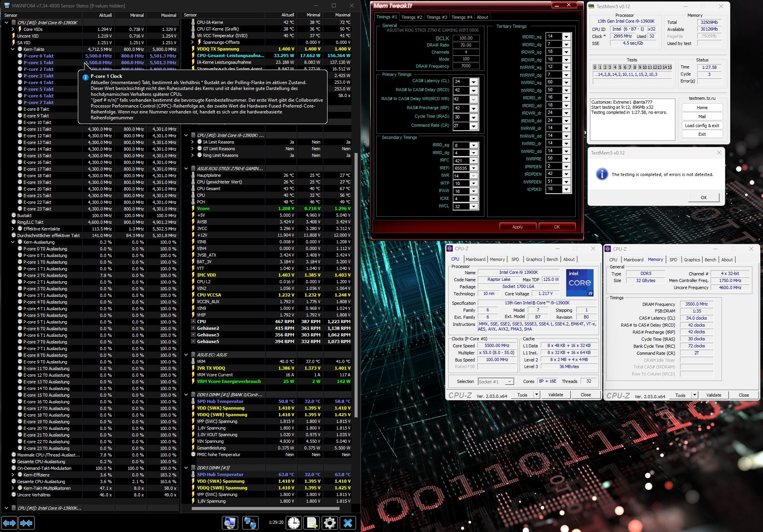Click TestMem5 main window title icon

tap(592, 6)
